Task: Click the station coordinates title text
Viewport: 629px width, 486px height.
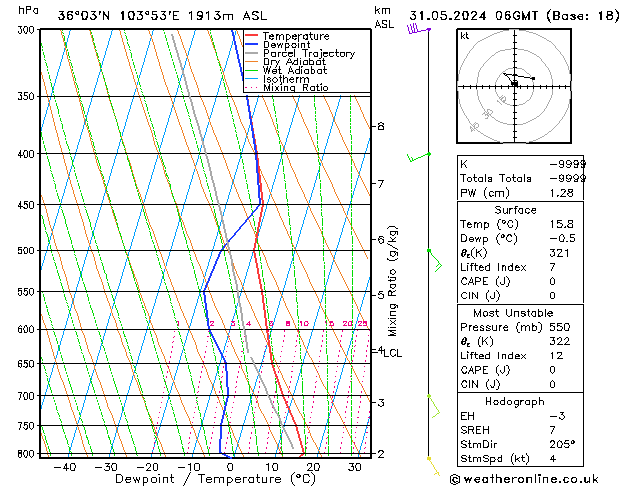Action: (162, 16)
